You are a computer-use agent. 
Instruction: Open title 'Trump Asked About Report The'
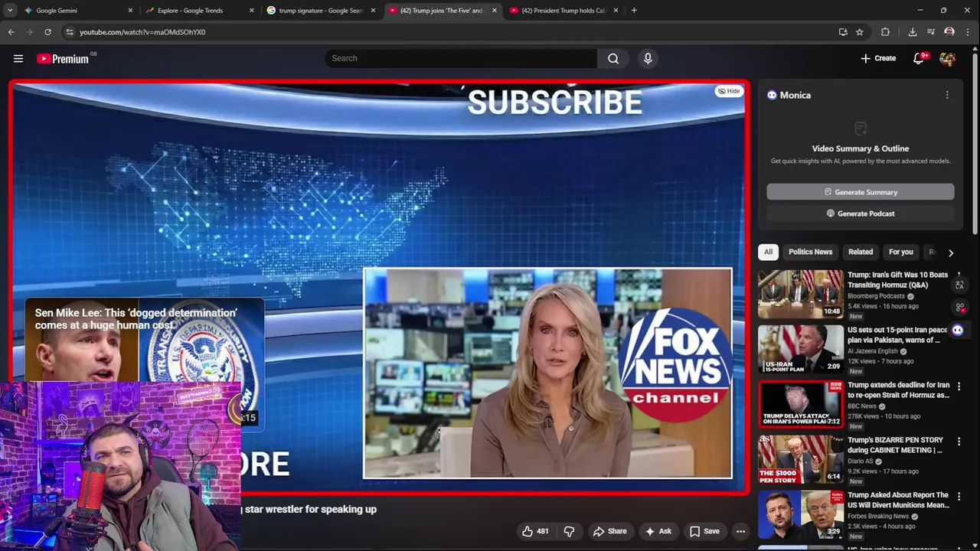point(898,500)
